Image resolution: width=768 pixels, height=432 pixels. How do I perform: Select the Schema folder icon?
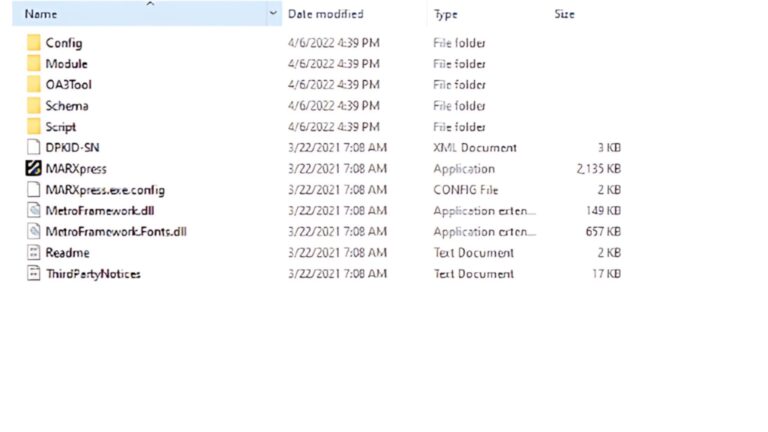coord(33,106)
